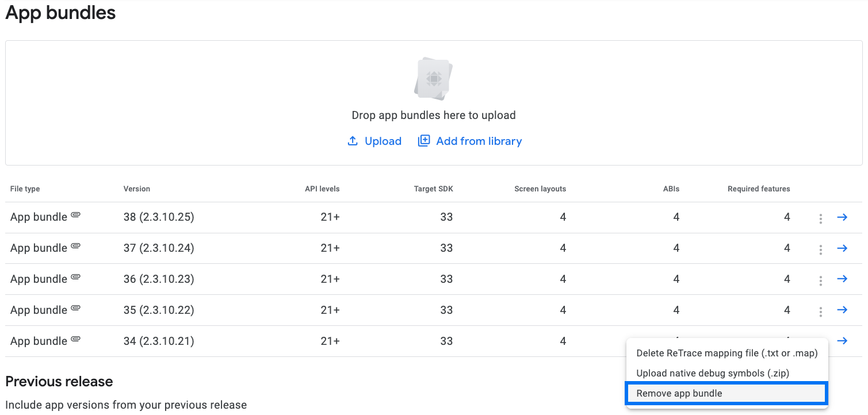Open three-dot menu for version 36 bundle

coord(821,280)
